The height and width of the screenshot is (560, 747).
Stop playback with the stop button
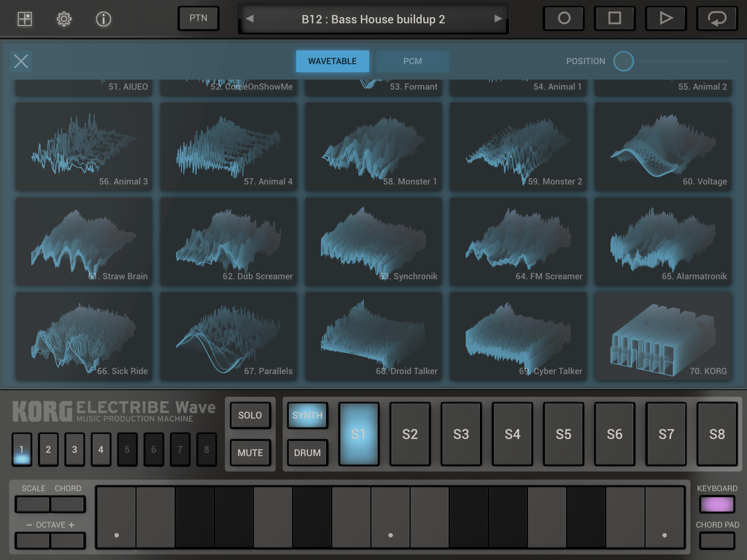615,18
